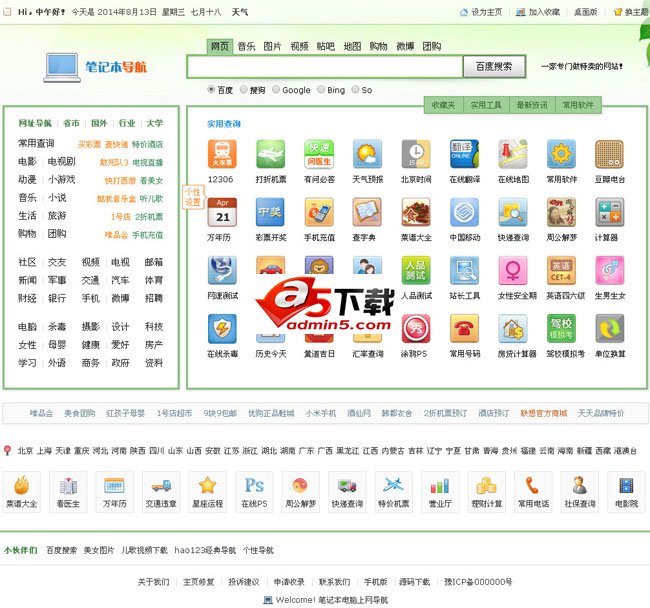Screen dimensions: 650x608
Task: Switch to the 视频 search tab
Action: pyautogui.click(x=299, y=46)
